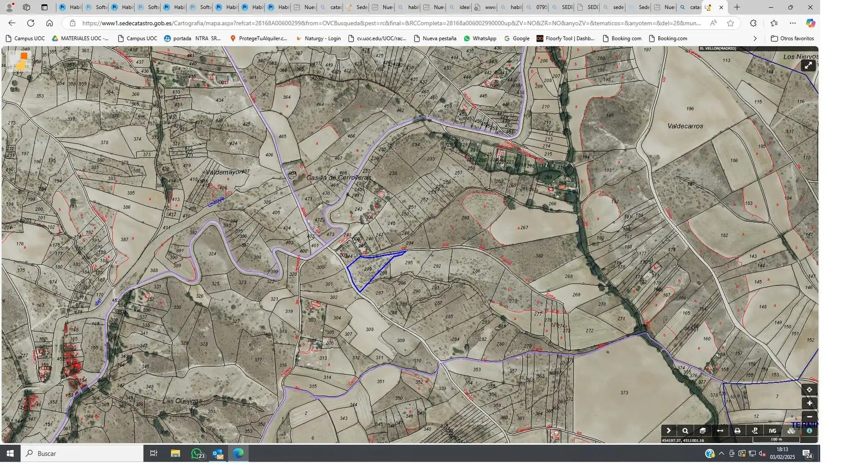868x467 pixels.
Task: Close the active map tab
Action: click(721, 7)
